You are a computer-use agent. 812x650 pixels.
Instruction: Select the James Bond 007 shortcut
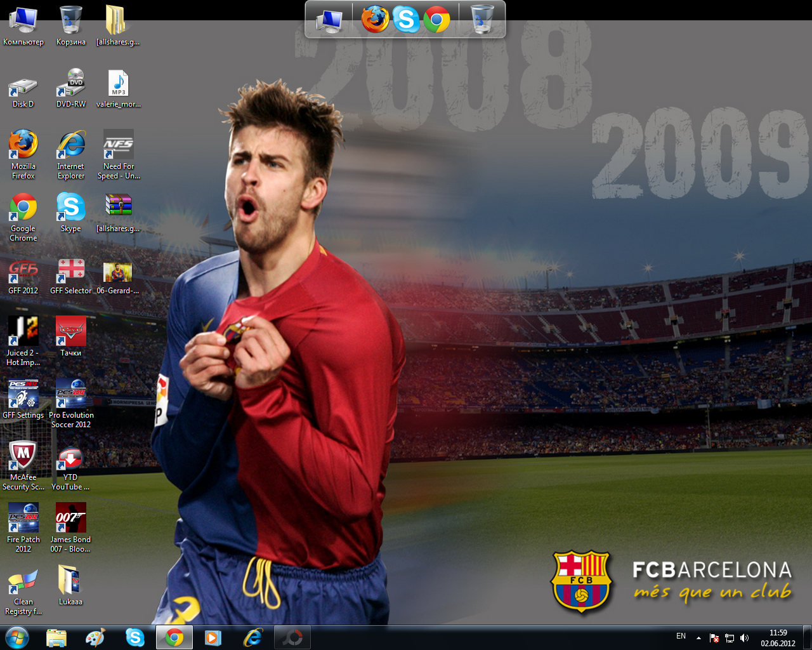tap(70, 528)
